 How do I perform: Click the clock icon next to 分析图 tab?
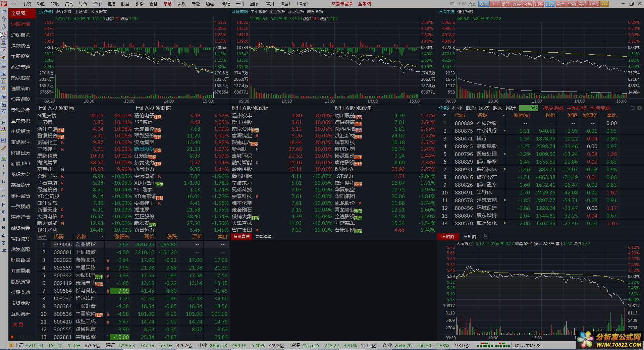(485, 237)
